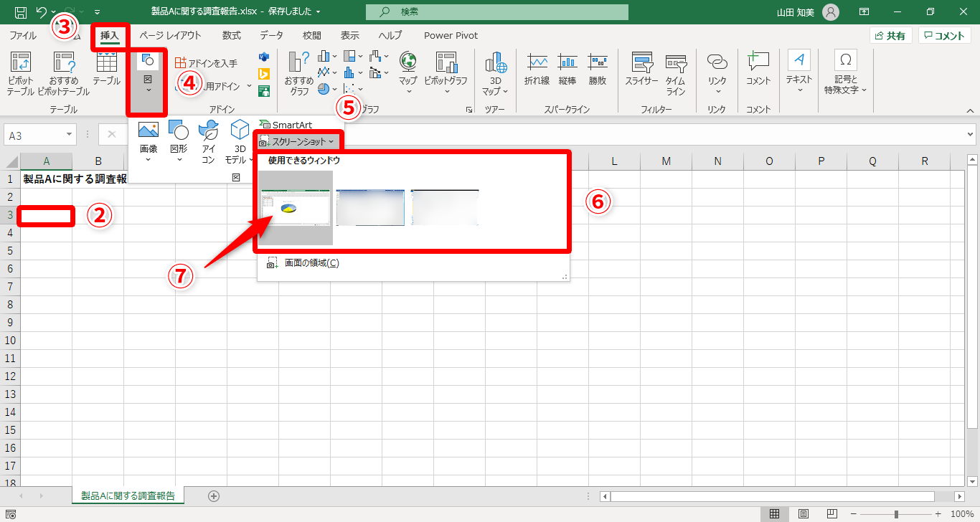980x522 pixels.
Task: Click the green People Graph add-in icon
Action: click(x=264, y=90)
